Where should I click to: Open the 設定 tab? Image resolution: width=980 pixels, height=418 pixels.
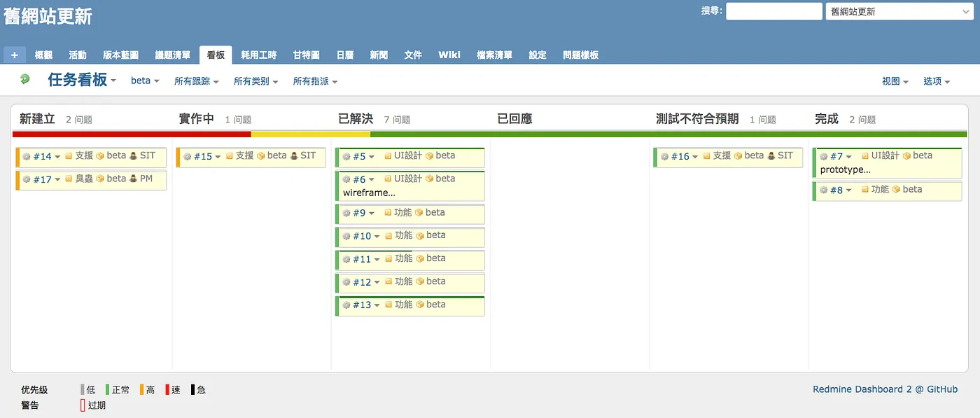538,55
